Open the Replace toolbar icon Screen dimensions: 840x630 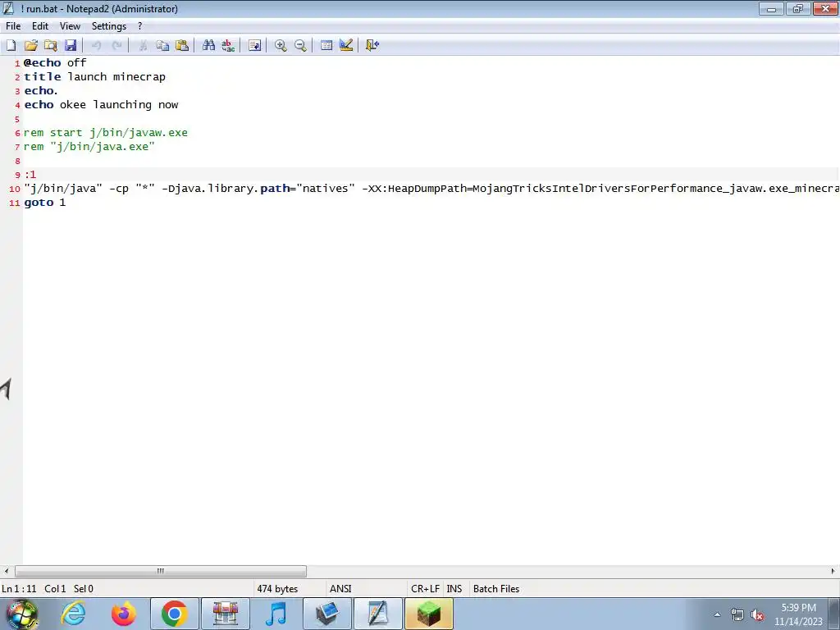(x=228, y=46)
